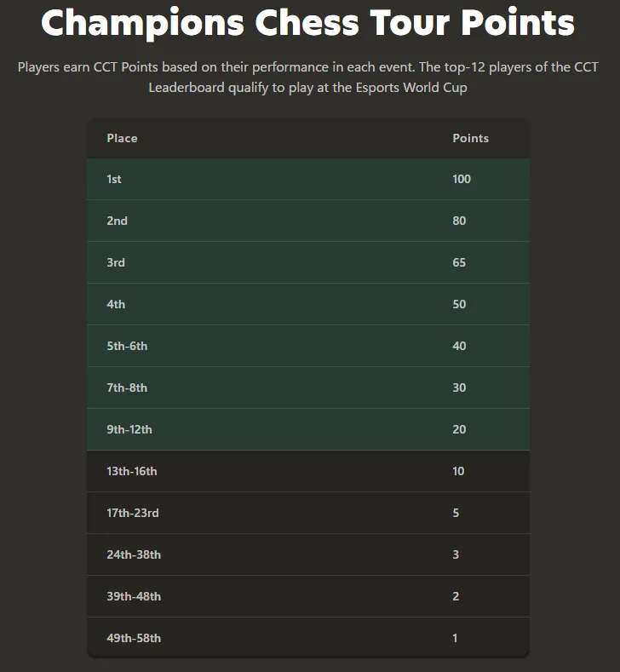
Task: Click the Place column header
Action: click(x=122, y=138)
